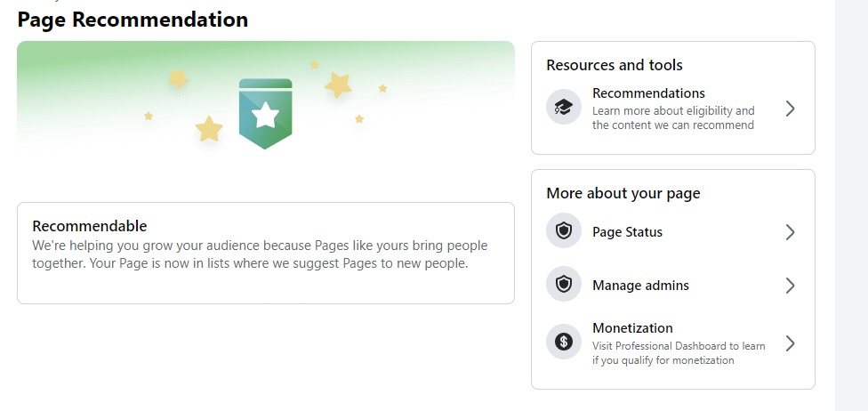Click the yellow star left of badge

tap(209, 129)
